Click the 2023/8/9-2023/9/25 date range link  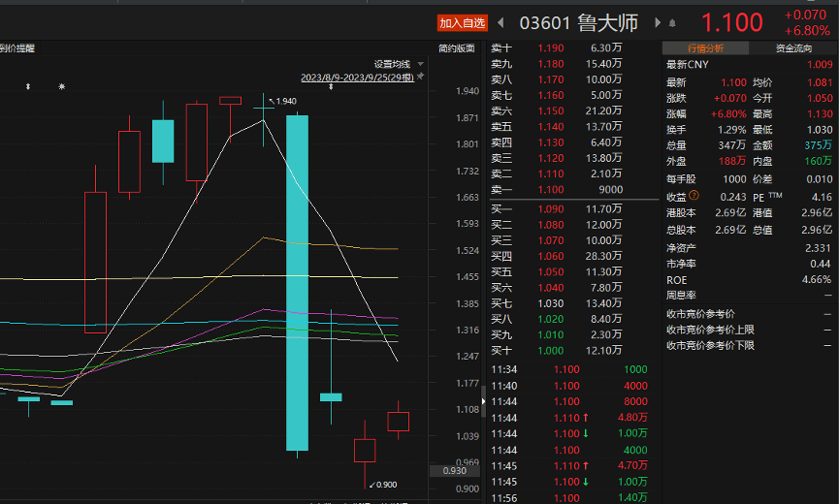(357, 78)
